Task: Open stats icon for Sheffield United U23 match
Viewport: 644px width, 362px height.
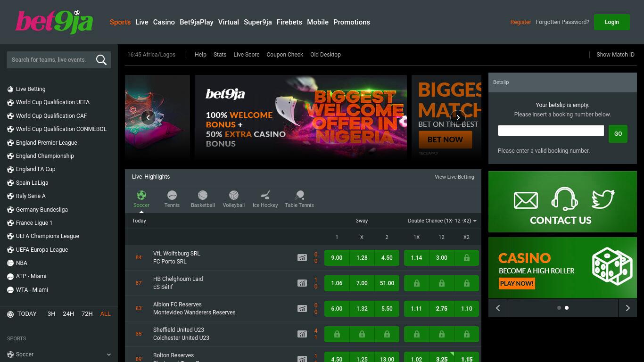Action: click(x=302, y=334)
